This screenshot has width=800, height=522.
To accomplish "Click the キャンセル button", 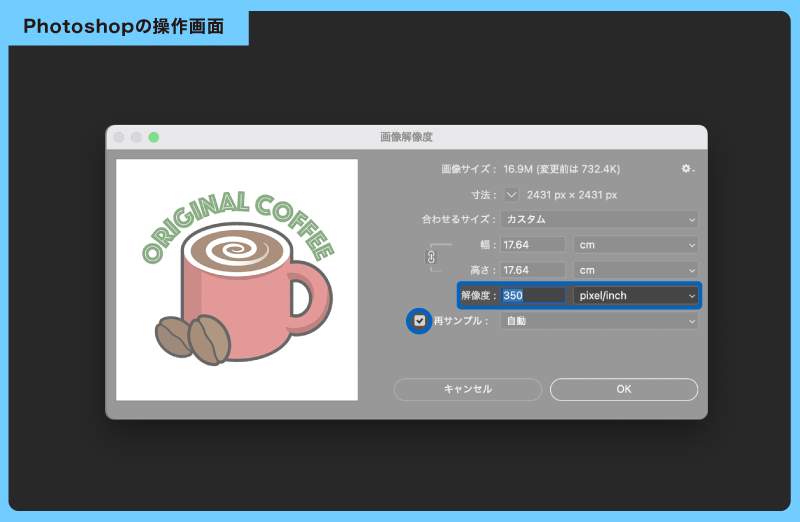I will [x=468, y=389].
